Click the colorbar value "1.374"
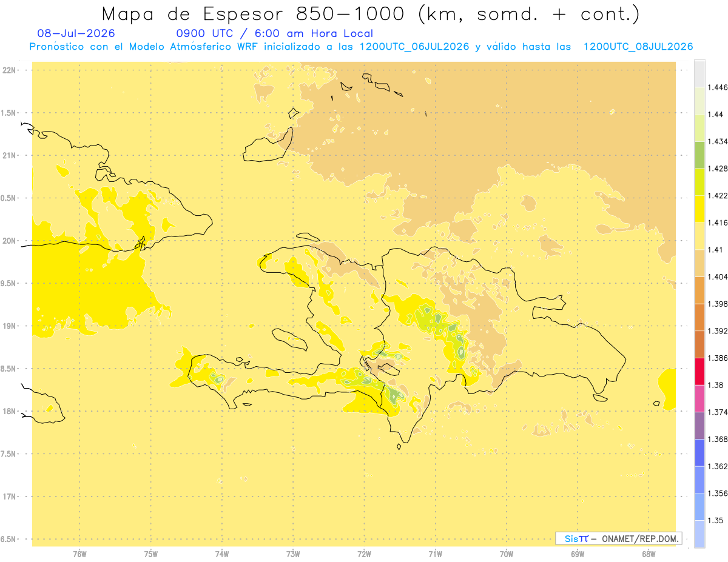Viewport: 728px width, 562px height. point(718,412)
